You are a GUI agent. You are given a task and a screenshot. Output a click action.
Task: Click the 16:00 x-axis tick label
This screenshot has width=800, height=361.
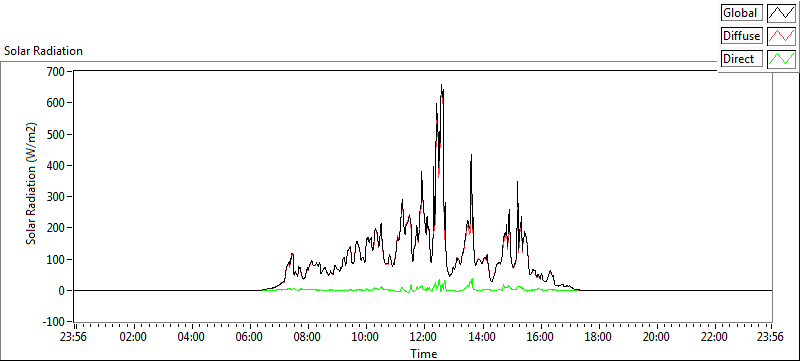coord(540,337)
